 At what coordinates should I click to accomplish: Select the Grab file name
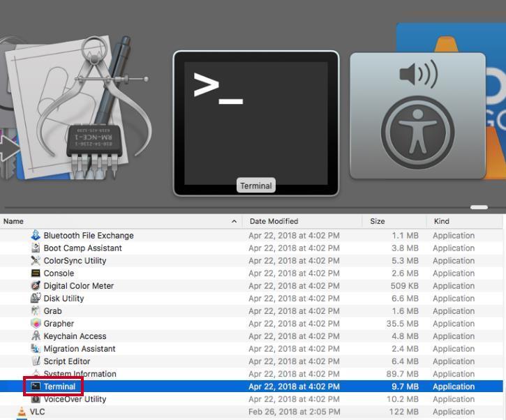coord(52,311)
